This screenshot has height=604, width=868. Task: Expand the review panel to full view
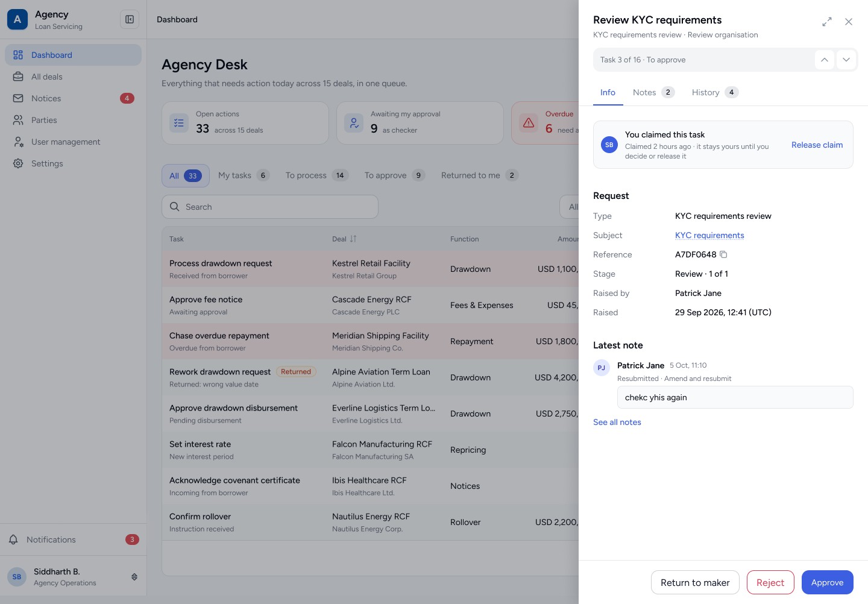827,22
